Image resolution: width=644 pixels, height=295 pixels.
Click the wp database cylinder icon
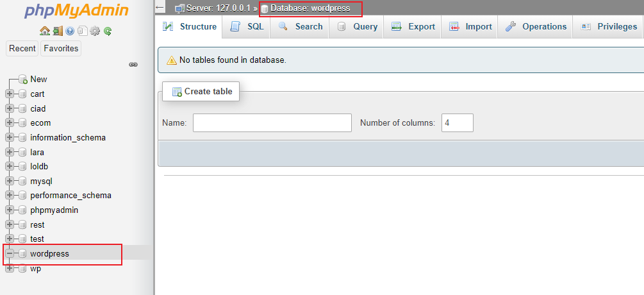[x=22, y=269]
